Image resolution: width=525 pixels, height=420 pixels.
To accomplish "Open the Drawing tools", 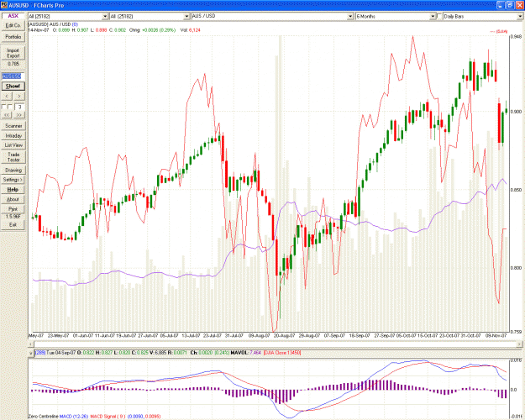I will tap(13, 171).
